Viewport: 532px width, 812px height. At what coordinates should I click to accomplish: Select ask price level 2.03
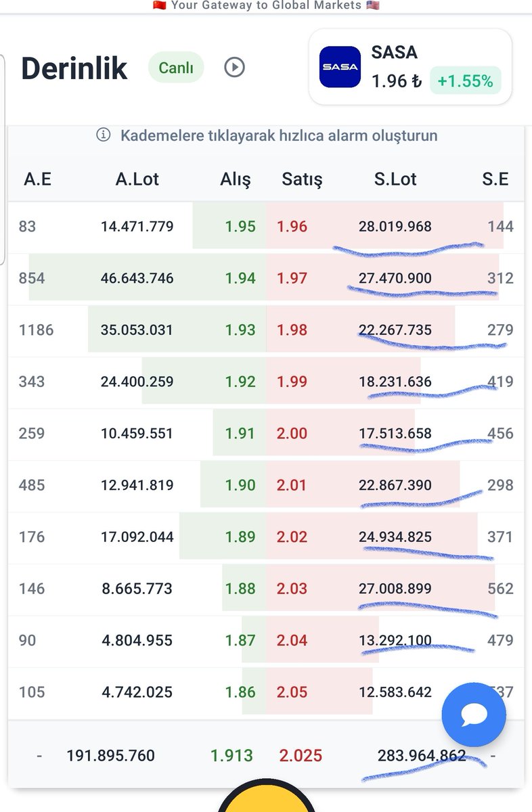click(292, 589)
